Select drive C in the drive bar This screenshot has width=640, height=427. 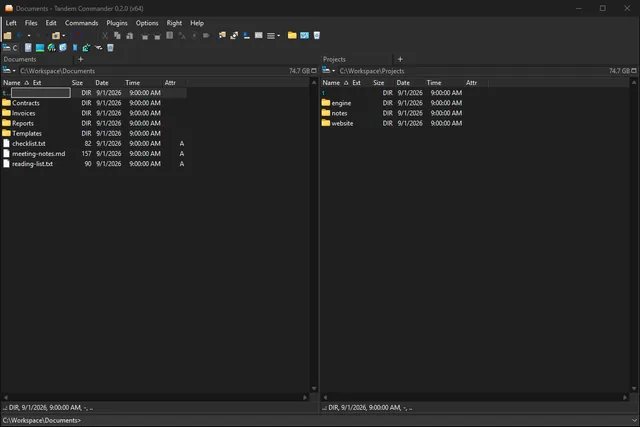pyautogui.click(x=10, y=48)
